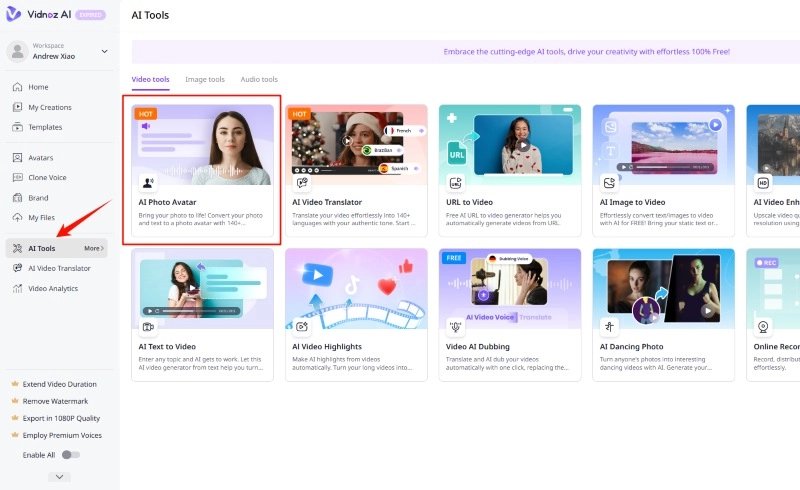Screen dimensions: 800x490
Task: Click Remove Watermark premium option
Action: pos(56,401)
